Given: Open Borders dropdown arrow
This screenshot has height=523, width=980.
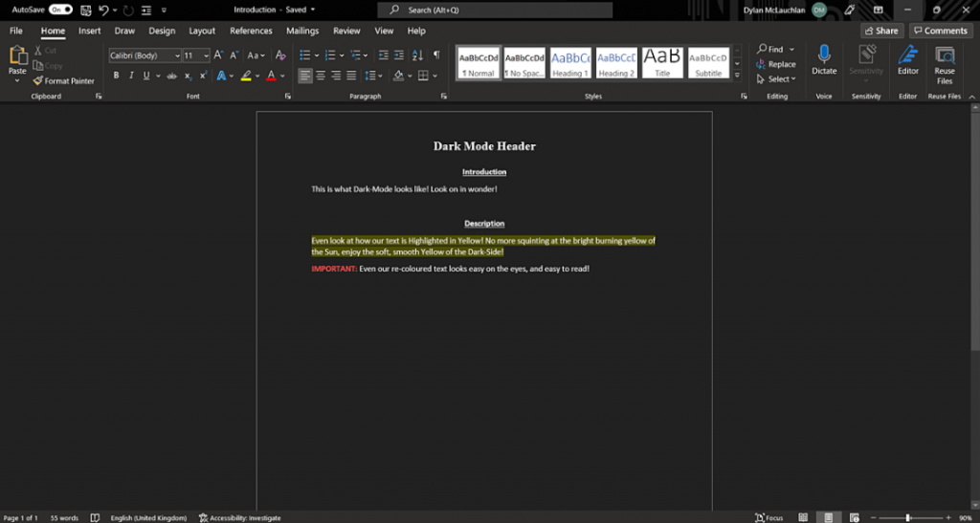Looking at the screenshot, I should click(x=435, y=76).
